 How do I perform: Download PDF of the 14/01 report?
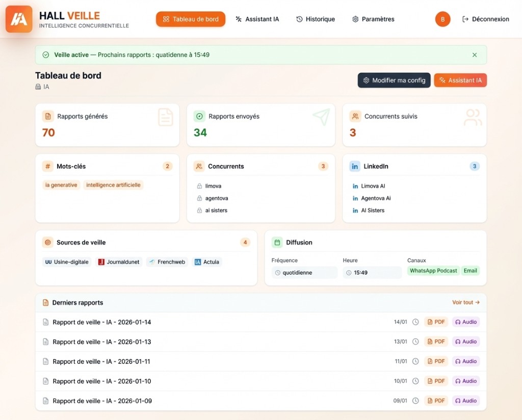pyautogui.click(x=436, y=322)
